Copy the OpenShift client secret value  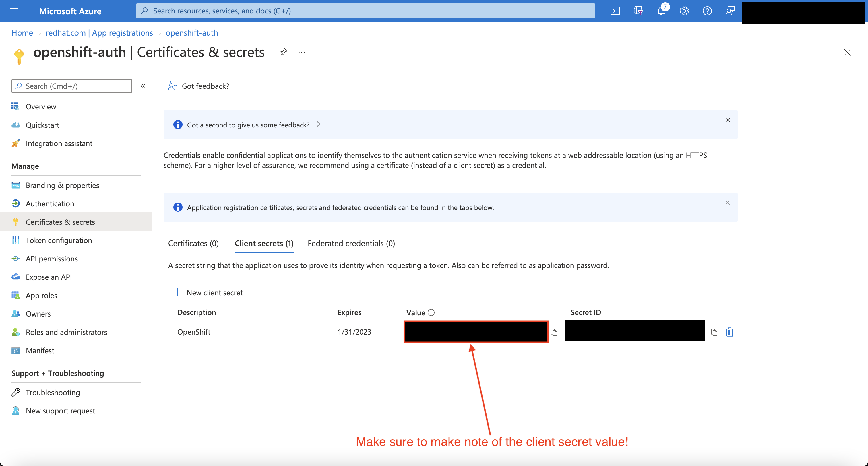[554, 332]
